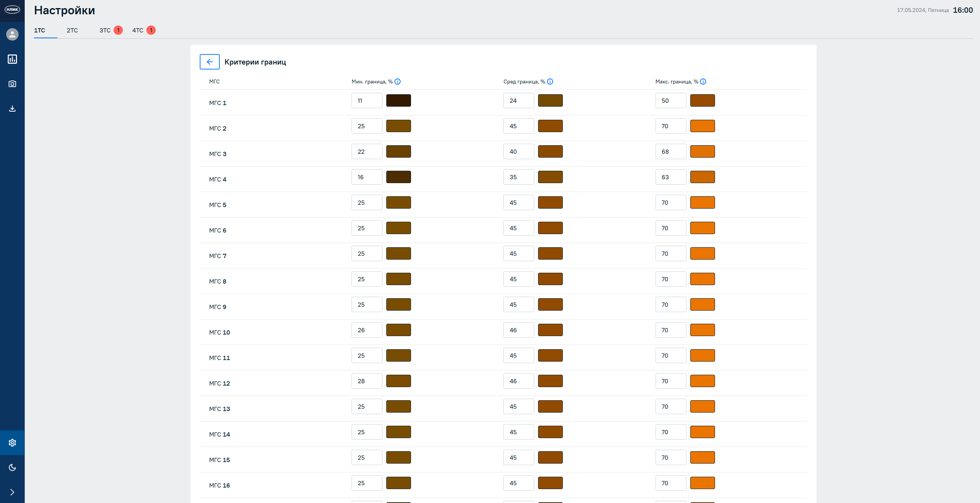Switch to the 1ТС tab

coord(40,30)
